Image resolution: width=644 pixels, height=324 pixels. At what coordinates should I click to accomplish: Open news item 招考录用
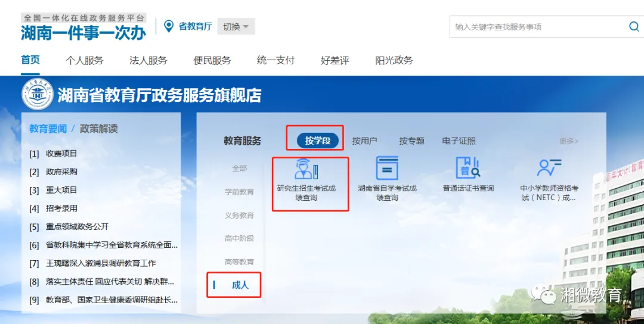click(61, 208)
